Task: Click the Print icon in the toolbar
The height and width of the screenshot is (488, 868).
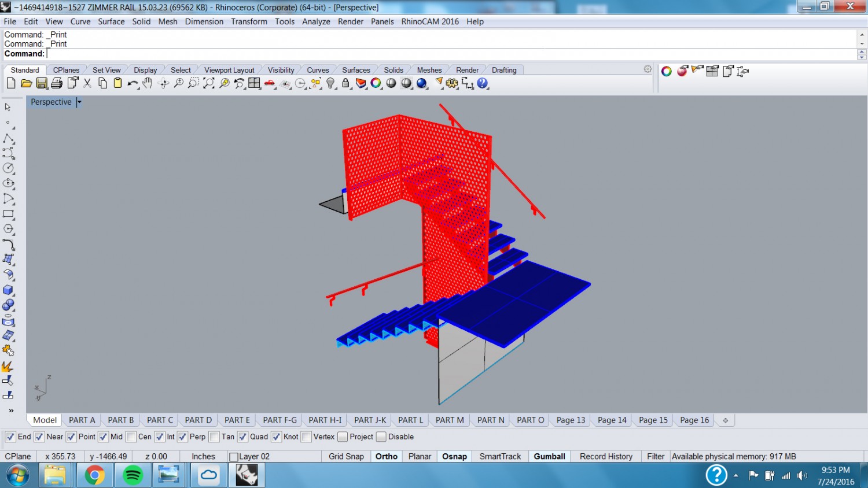Action: click(x=57, y=83)
